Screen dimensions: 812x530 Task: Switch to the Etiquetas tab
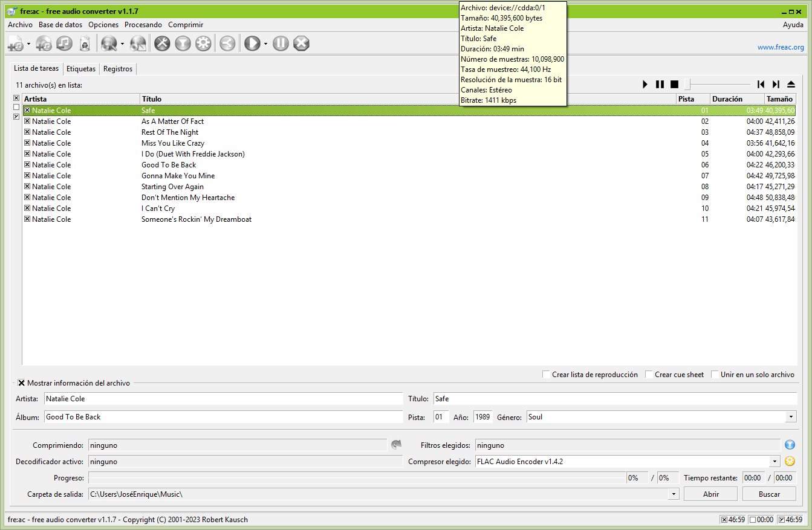[x=81, y=69]
